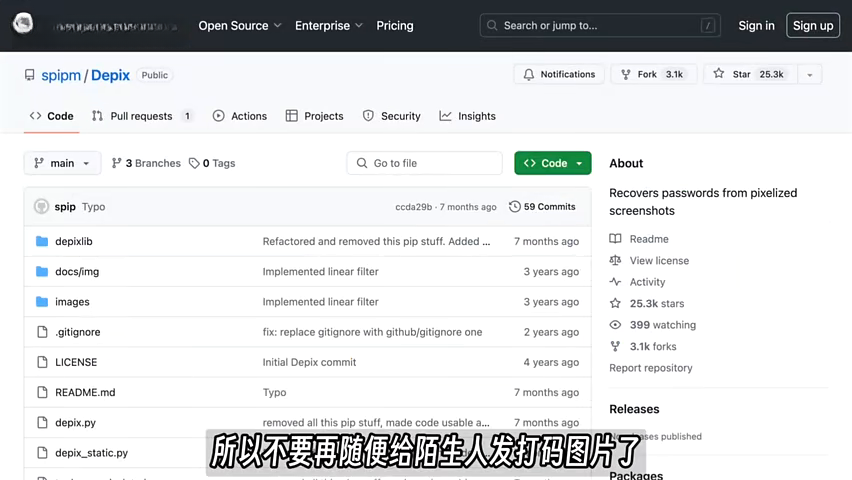The height and width of the screenshot is (480, 852).
Task: Open the LICENSE file
Action: 76,362
